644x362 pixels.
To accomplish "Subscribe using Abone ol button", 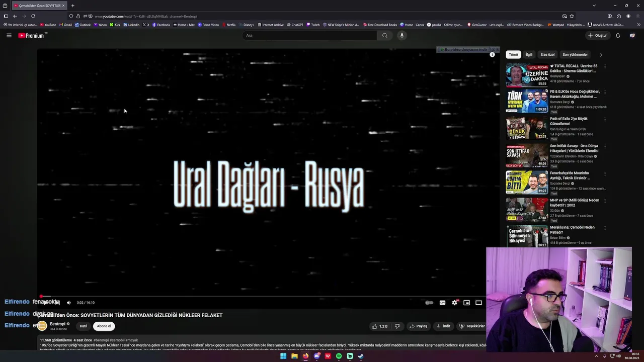I will click(104, 326).
